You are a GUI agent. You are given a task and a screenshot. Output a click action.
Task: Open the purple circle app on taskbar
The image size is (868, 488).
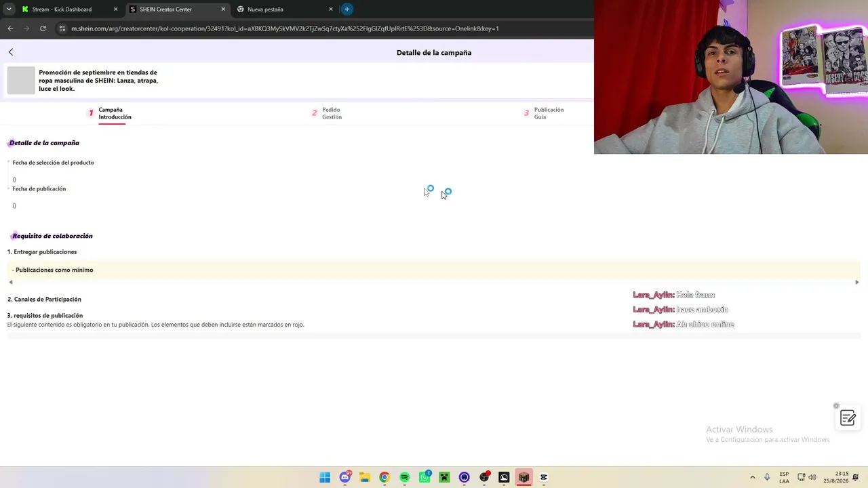pos(464,477)
